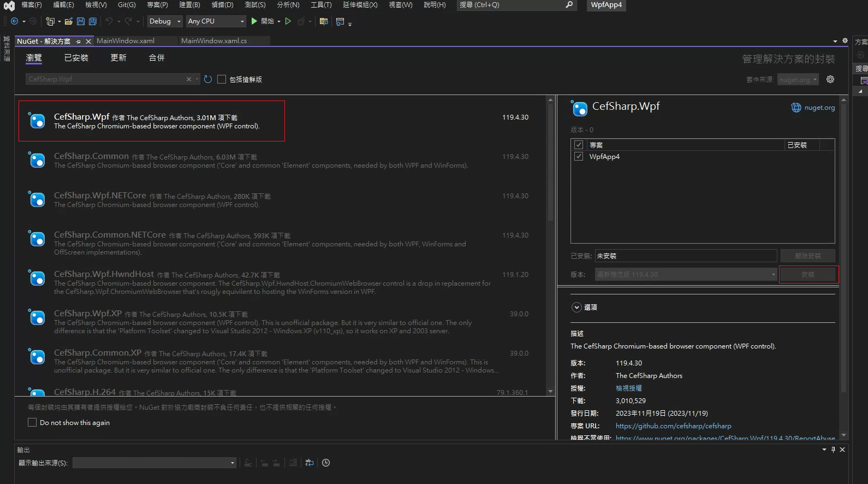Click the pin icon on the NuGet tab
This screenshot has width=868, height=484.
point(79,41)
